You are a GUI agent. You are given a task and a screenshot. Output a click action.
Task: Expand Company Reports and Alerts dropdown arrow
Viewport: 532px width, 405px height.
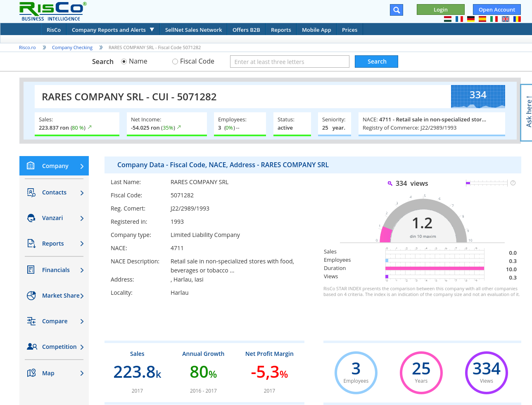152,30
